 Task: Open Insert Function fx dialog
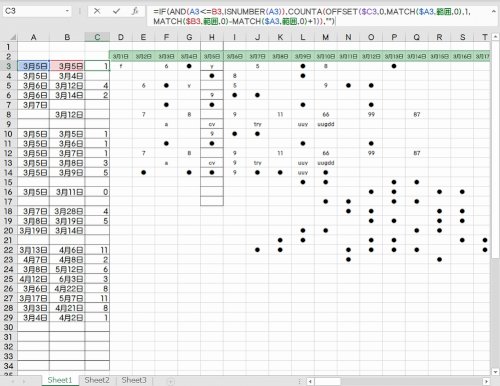(x=135, y=11)
